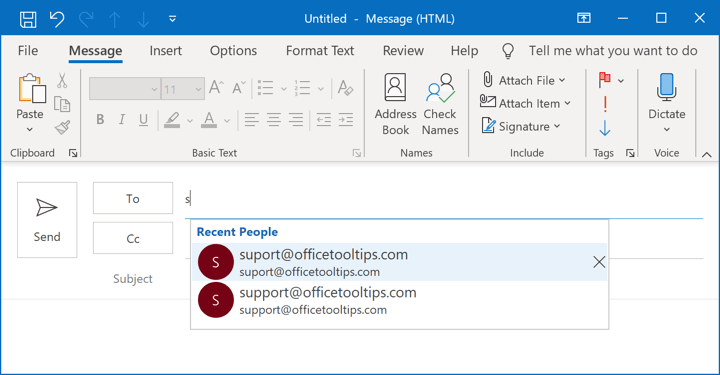The width and height of the screenshot is (720, 375).
Task: Cut selection with scissors icon
Action: (x=62, y=81)
